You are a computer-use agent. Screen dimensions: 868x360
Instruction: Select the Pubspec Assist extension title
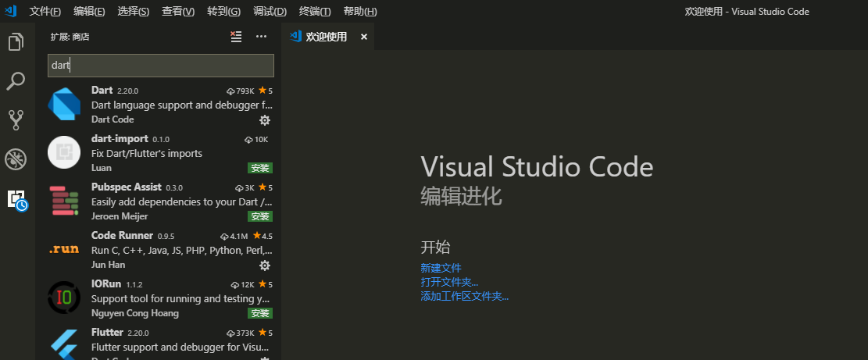point(127,187)
